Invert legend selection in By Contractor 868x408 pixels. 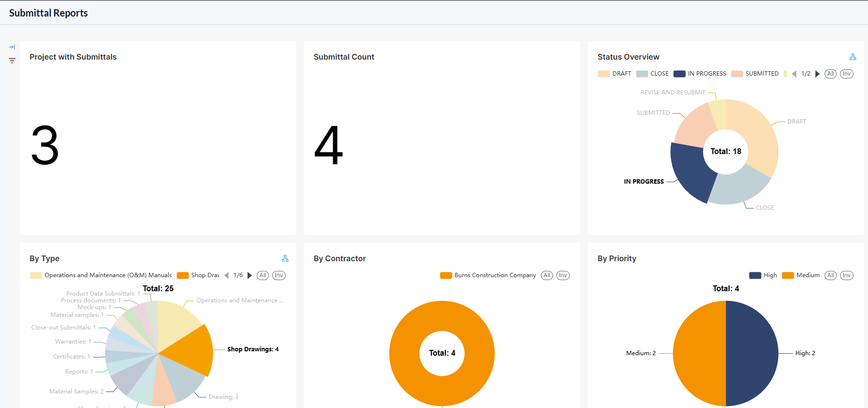(563, 275)
